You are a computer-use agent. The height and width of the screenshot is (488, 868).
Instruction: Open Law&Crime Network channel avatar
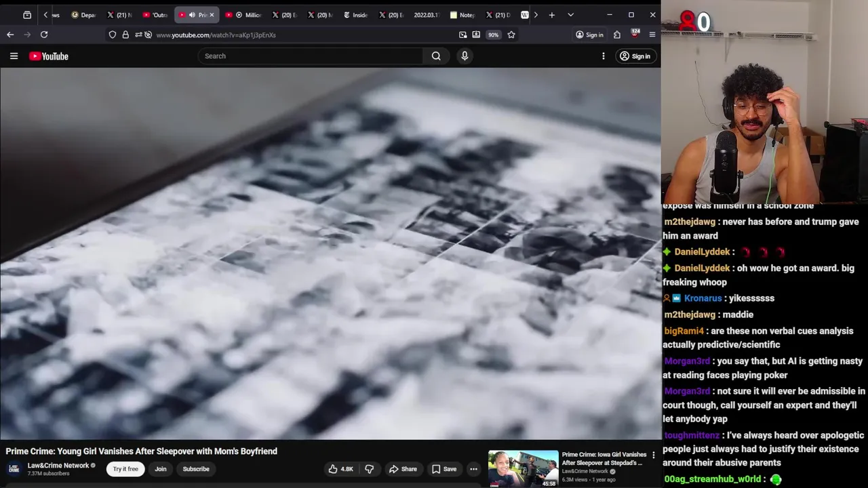tap(14, 469)
